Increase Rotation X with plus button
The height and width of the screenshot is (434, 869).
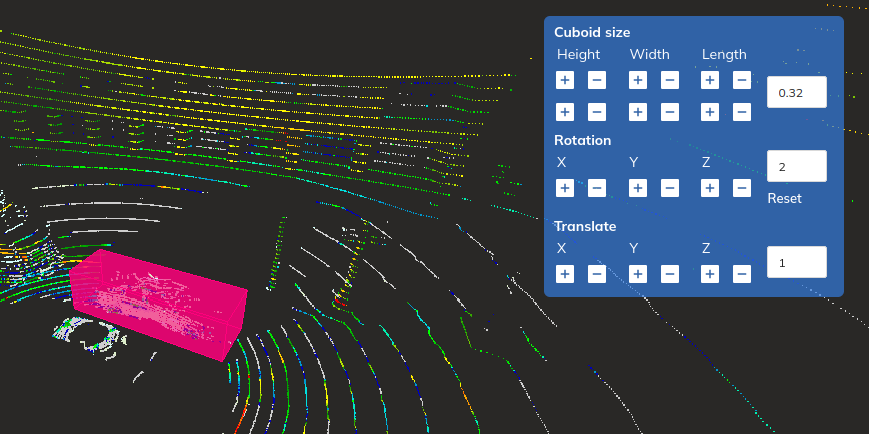click(x=565, y=187)
